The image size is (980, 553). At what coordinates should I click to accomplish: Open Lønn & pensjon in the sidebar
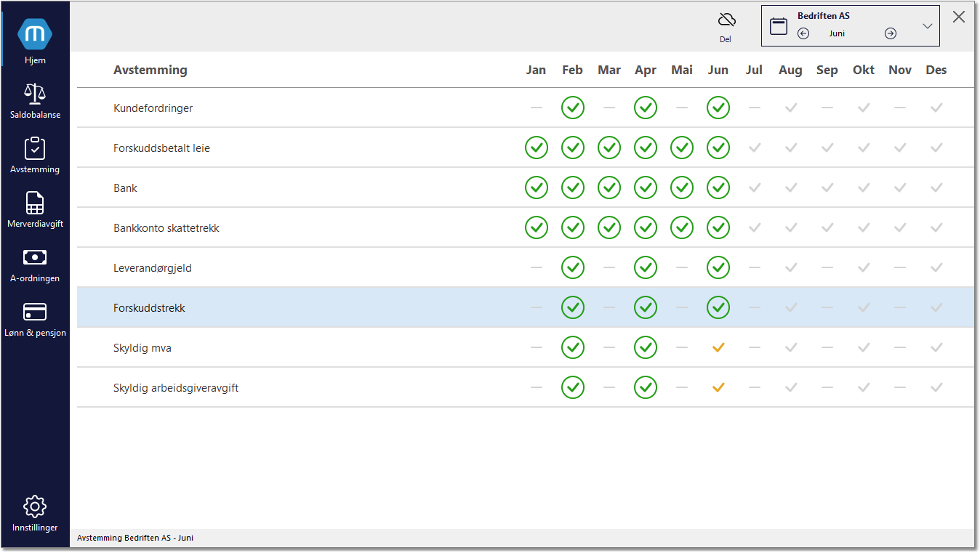tap(35, 318)
